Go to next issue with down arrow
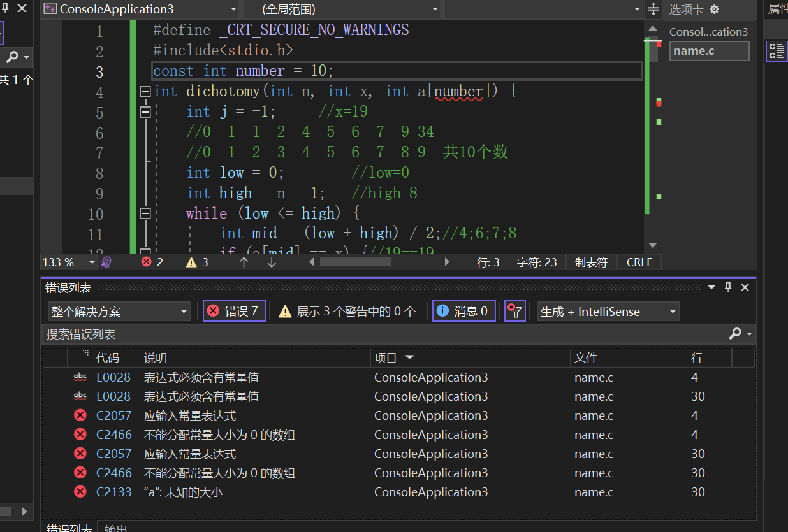Image resolution: width=788 pixels, height=532 pixels. 272,262
